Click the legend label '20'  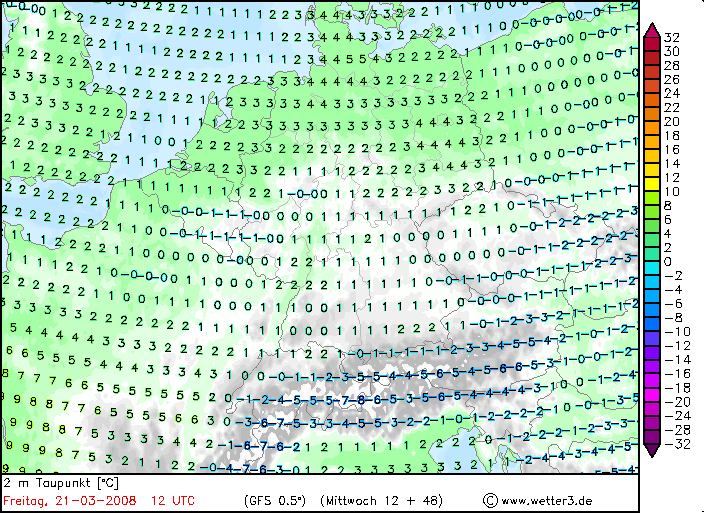tap(672, 121)
